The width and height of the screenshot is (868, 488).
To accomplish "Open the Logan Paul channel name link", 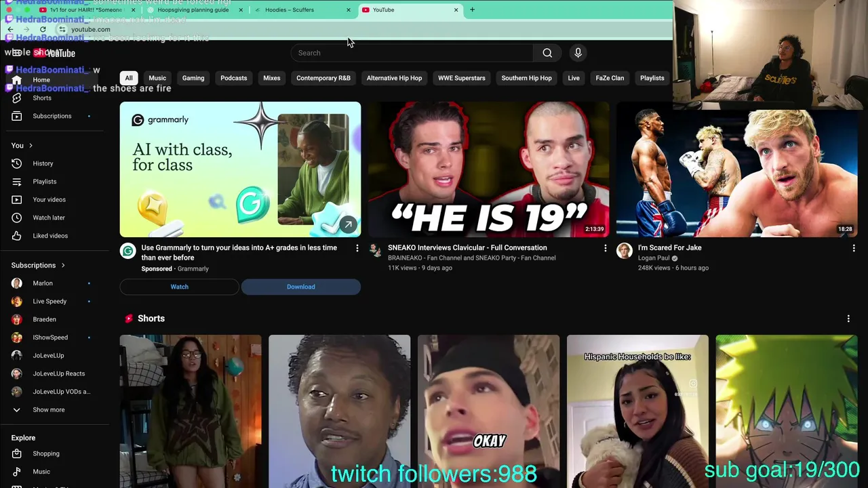I will (654, 258).
